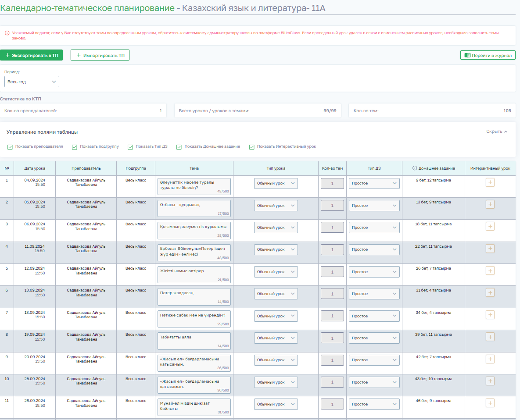Click Перейти в журнал button

pyautogui.click(x=488, y=55)
